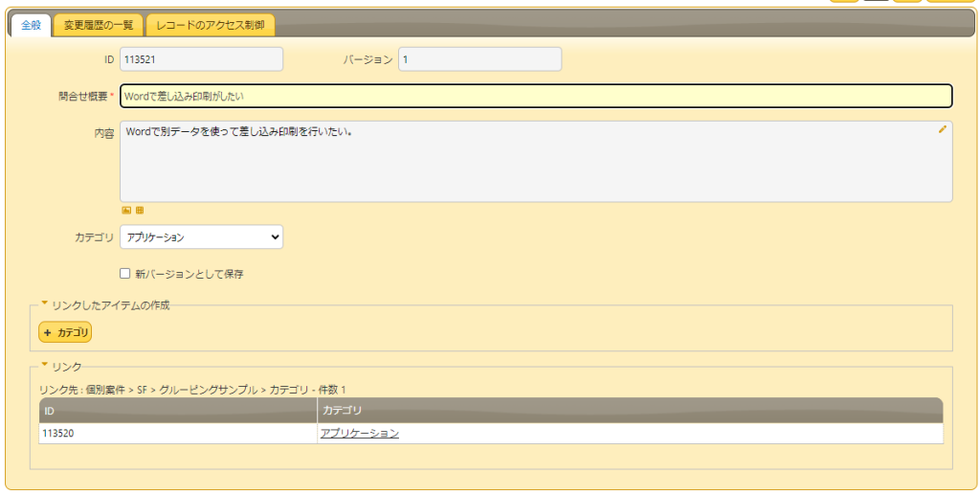Collapse the リンクしたアイテムの作成 section
This screenshot has height=495, width=980.
44,304
